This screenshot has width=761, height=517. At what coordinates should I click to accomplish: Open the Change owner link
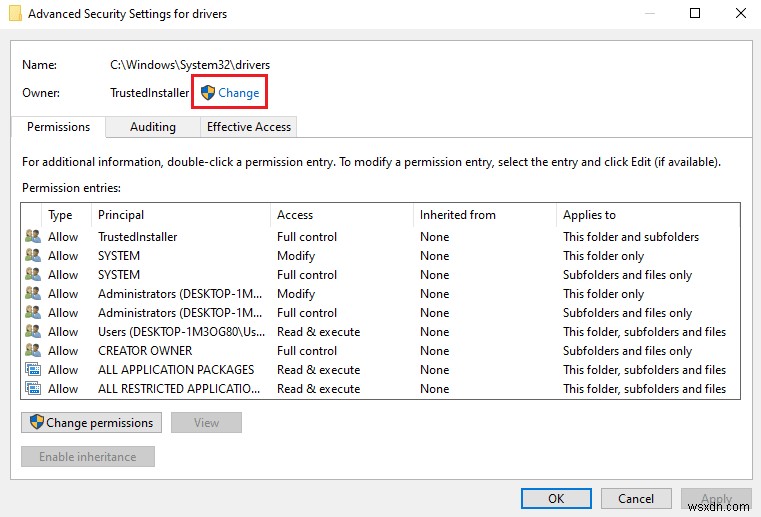[238, 92]
